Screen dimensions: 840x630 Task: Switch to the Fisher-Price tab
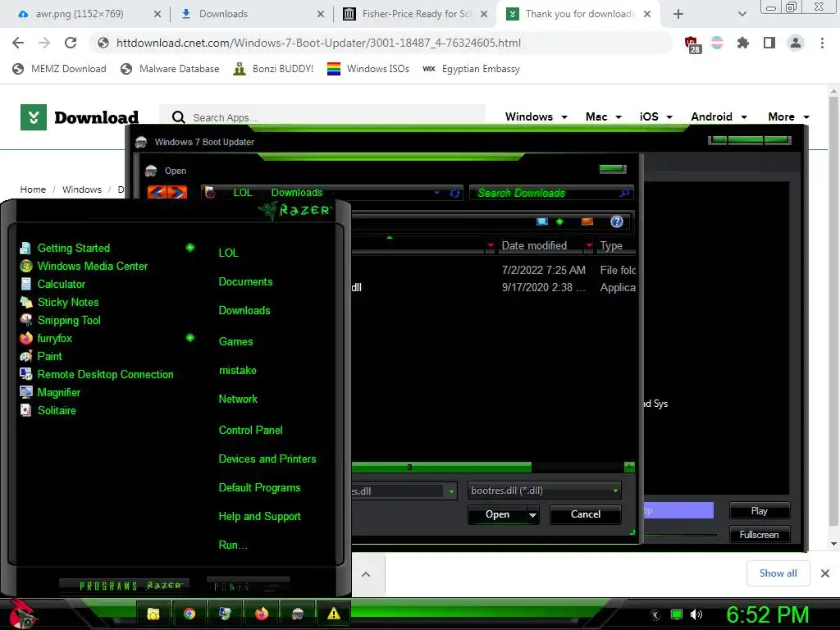click(415, 14)
